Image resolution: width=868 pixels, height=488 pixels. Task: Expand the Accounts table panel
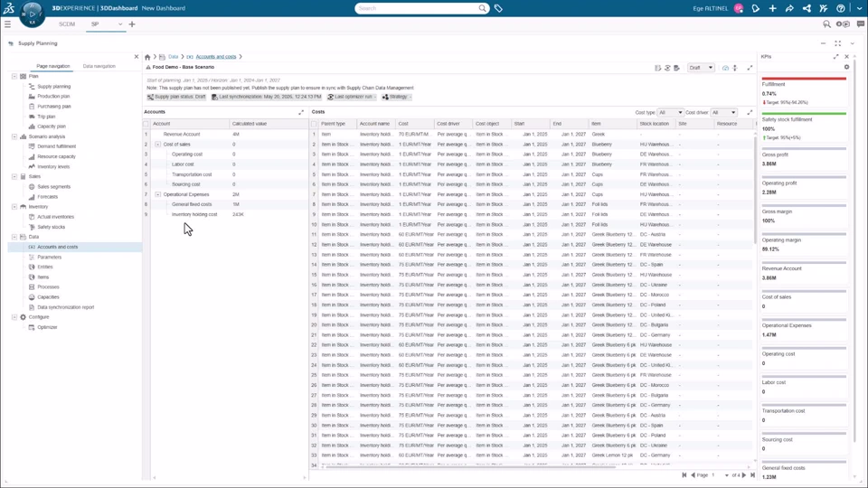pyautogui.click(x=301, y=112)
